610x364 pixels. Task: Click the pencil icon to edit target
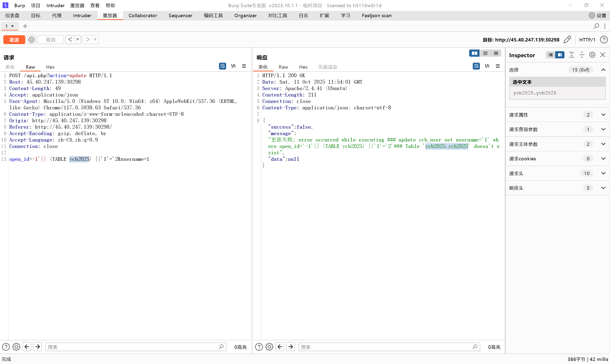click(x=567, y=40)
